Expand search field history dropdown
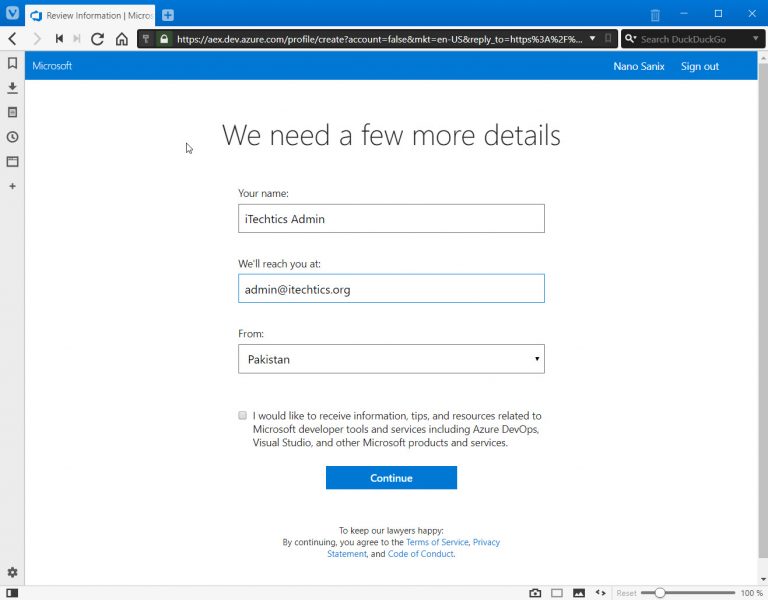Image resolution: width=768 pixels, height=600 pixels. 756,38
